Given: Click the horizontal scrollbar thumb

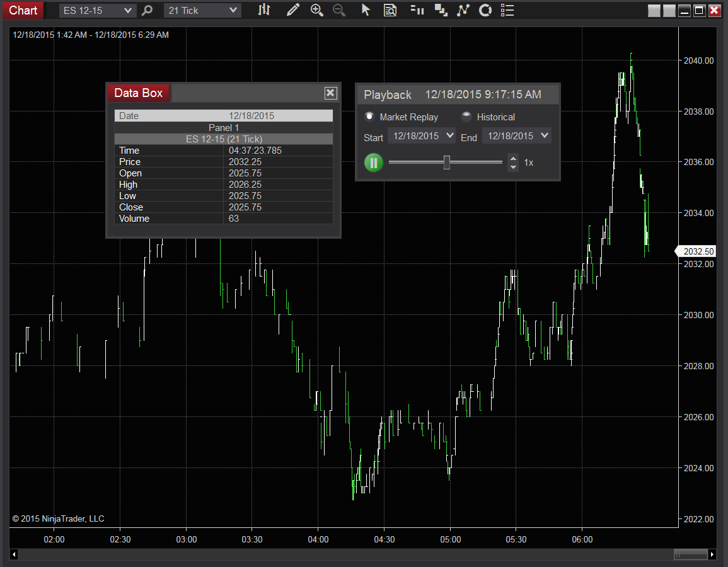Looking at the screenshot, I should pyautogui.click(x=691, y=554).
